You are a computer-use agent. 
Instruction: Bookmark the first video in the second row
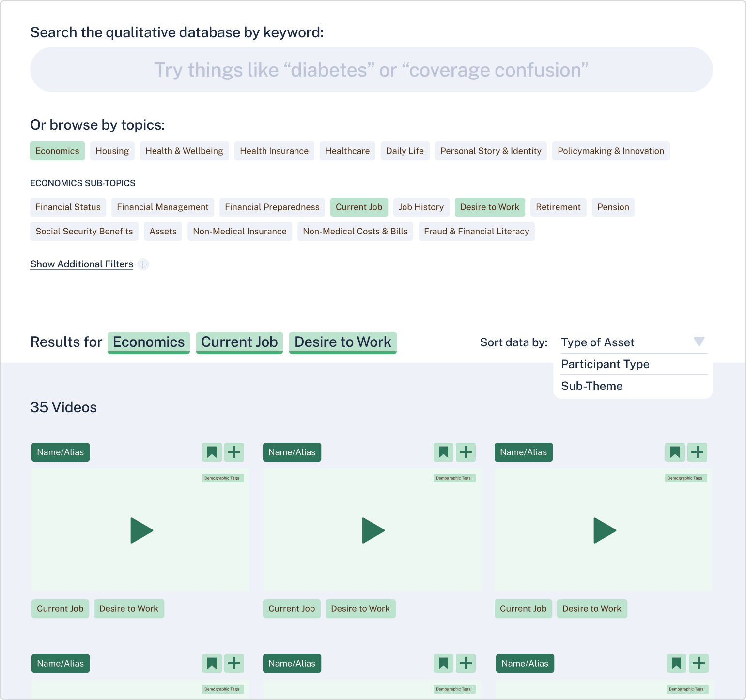pyautogui.click(x=212, y=663)
